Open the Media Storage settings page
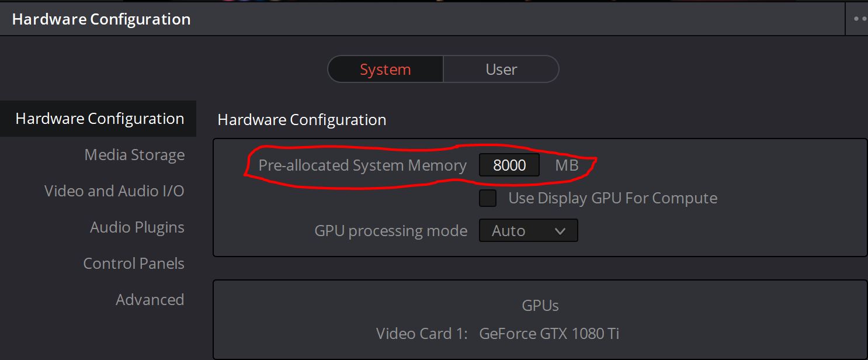868x360 pixels. pos(134,154)
